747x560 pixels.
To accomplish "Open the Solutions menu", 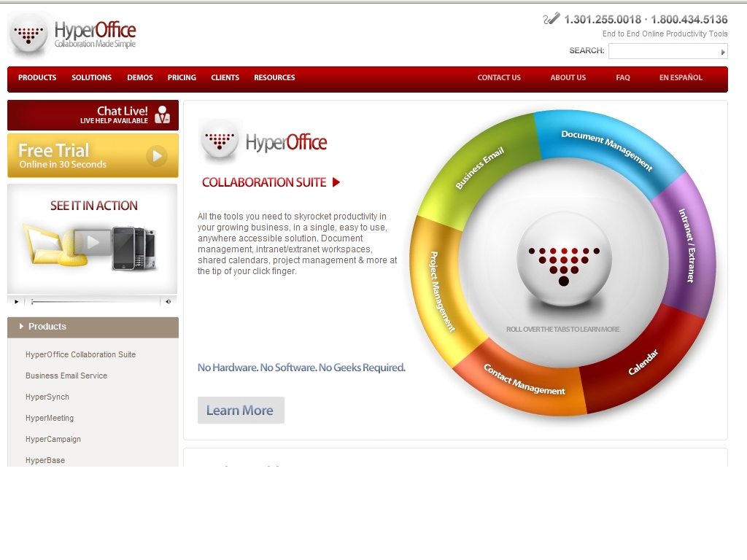I will coord(91,77).
